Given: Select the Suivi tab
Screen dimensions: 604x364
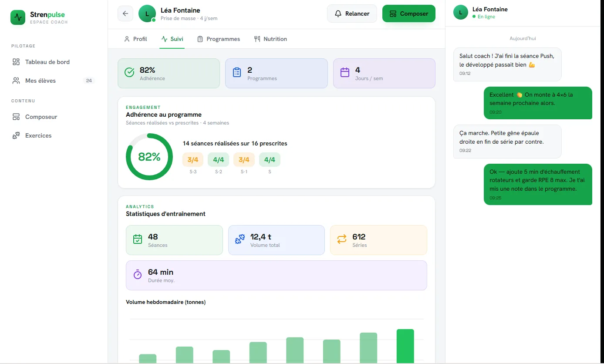Looking at the screenshot, I should pos(172,39).
